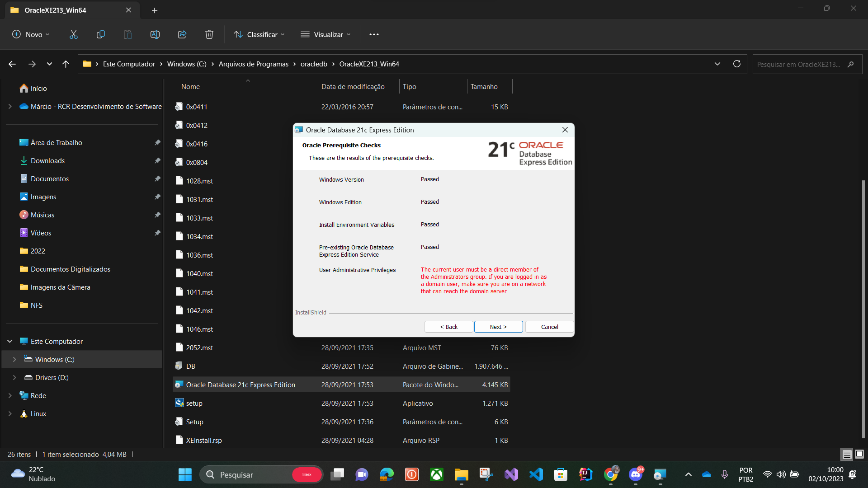Click the Rename toolbar icon

[155, 34]
